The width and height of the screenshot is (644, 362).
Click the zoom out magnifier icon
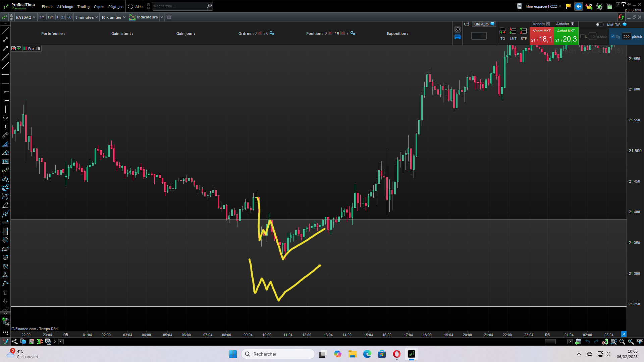(x=622, y=342)
